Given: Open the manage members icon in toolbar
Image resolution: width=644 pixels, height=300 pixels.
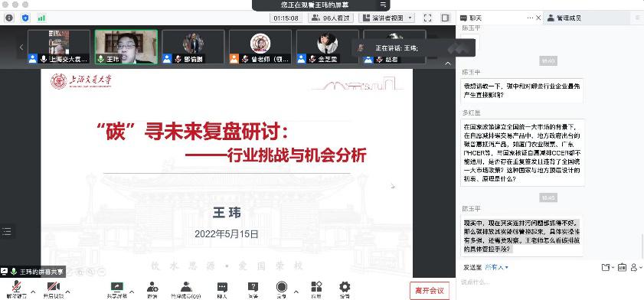Looking at the screenshot, I should point(186,289).
